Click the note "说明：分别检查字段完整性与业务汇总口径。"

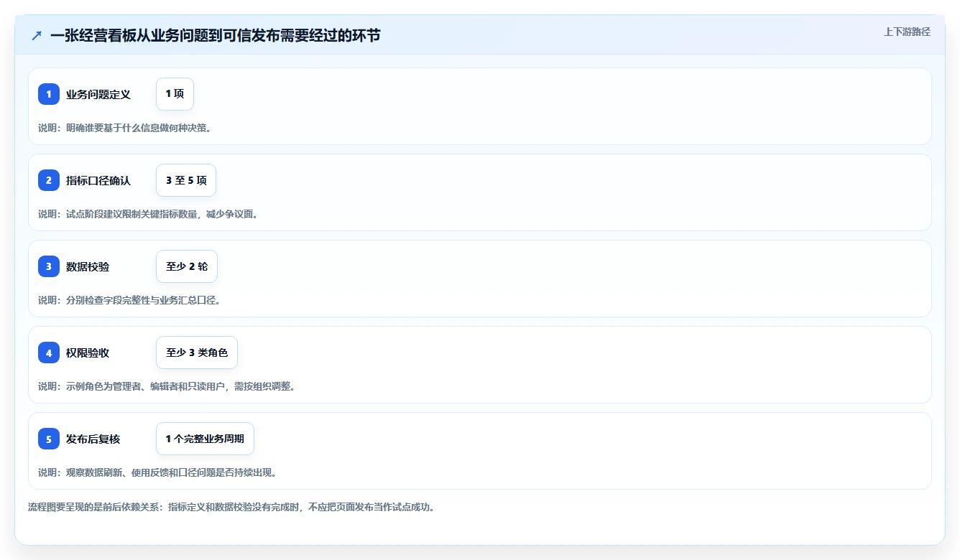129,300
